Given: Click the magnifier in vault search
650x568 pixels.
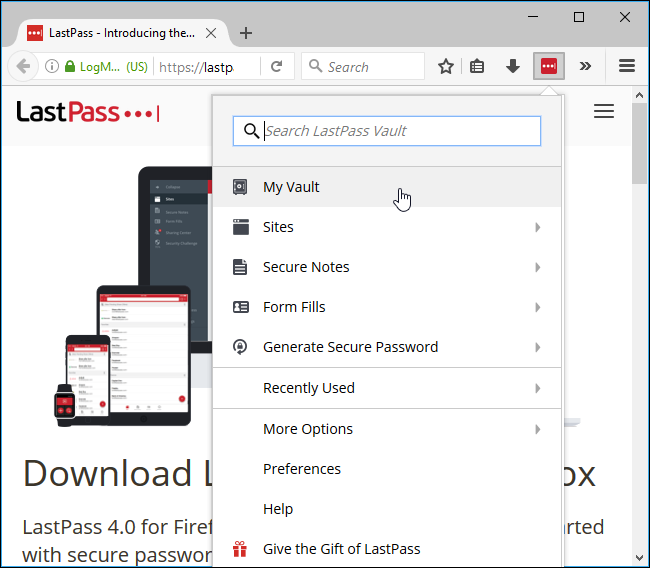Looking at the screenshot, I should coord(251,131).
